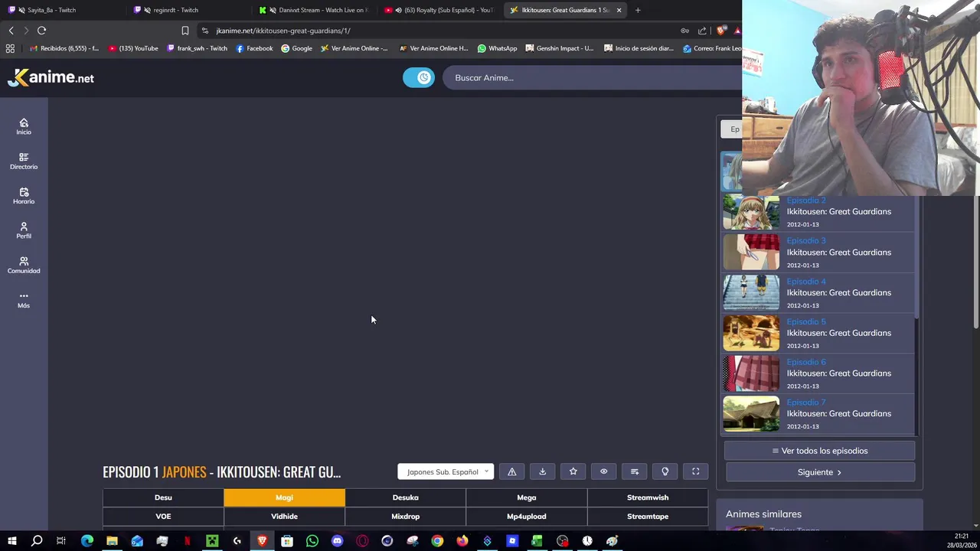Screen dimensions: 980x551
Task: Open the Google bookmark
Action: coord(296,48)
